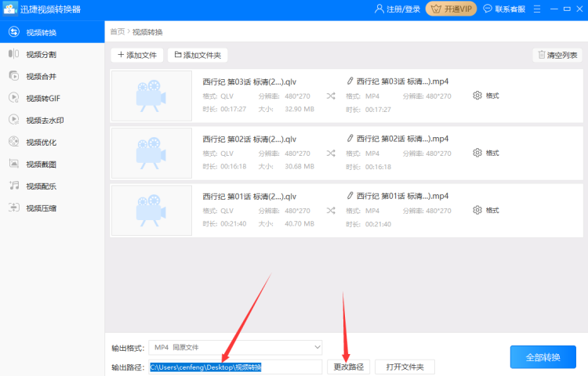Click 清空列表 to clear the list

[x=557, y=55]
